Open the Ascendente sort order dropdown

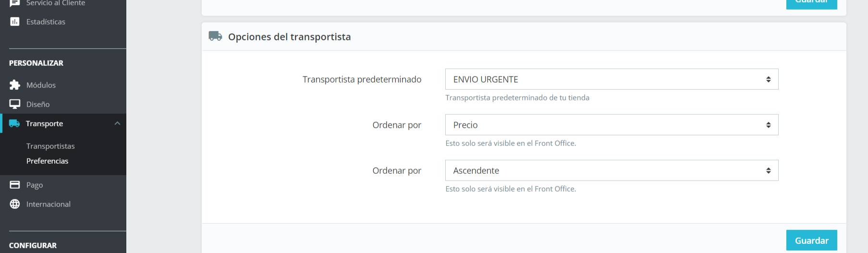pos(611,170)
